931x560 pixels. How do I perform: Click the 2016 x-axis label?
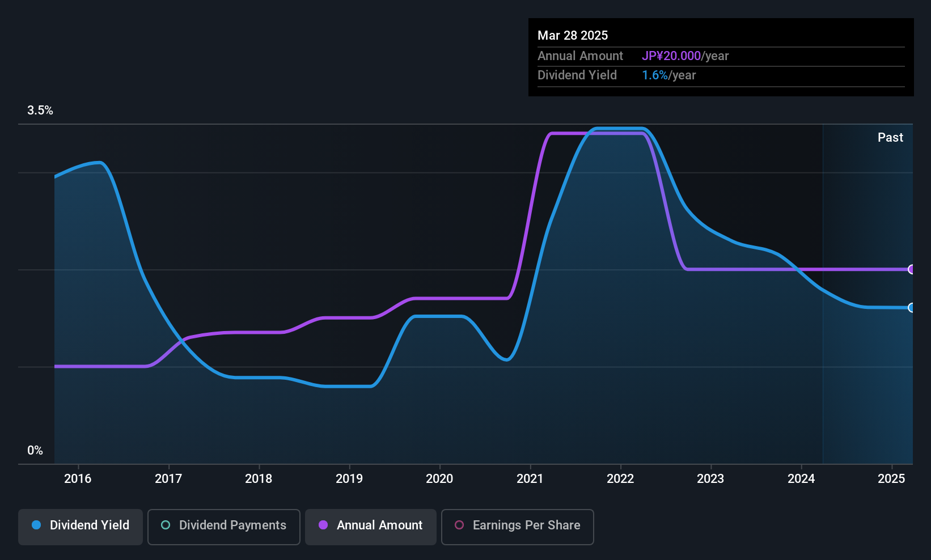pos(78,478)
